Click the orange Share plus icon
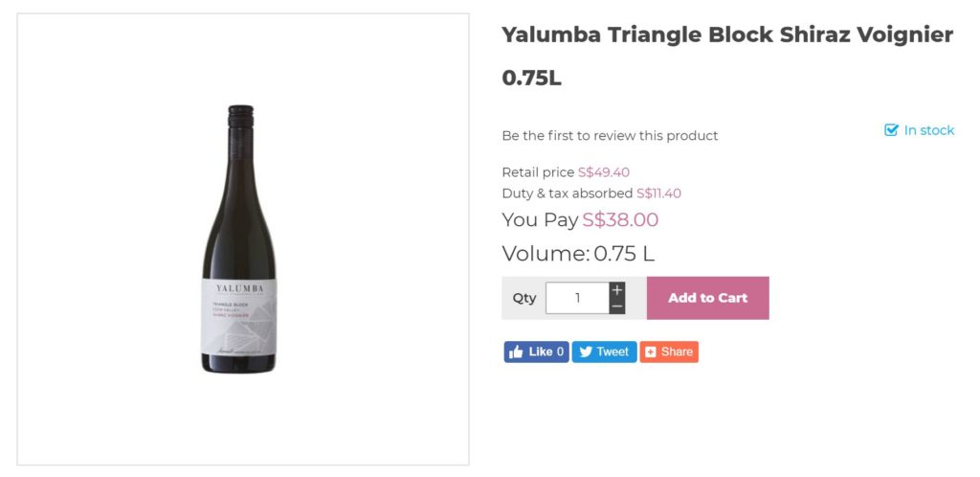The height and width of the screenshot is (477, 980). pos(651,352)
